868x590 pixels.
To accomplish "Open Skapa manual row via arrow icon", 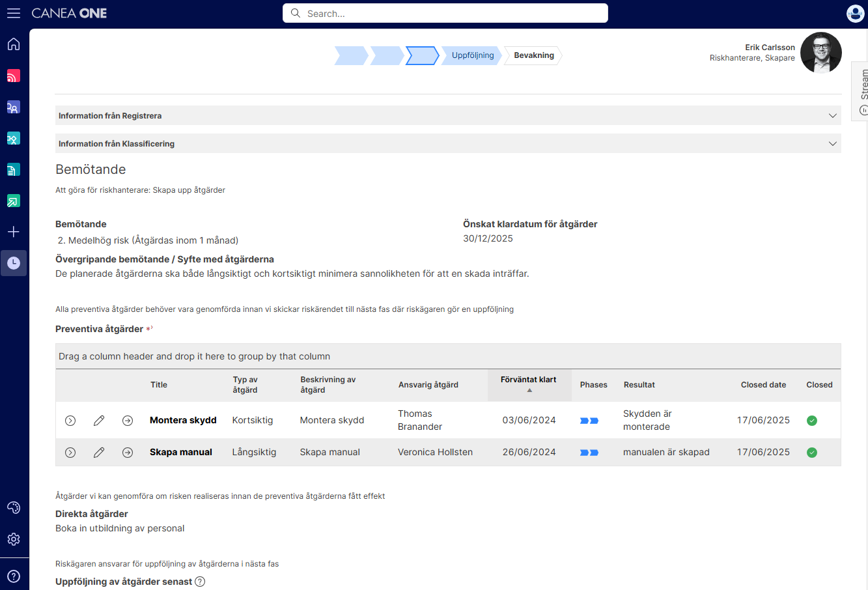I will click(128, 453).
